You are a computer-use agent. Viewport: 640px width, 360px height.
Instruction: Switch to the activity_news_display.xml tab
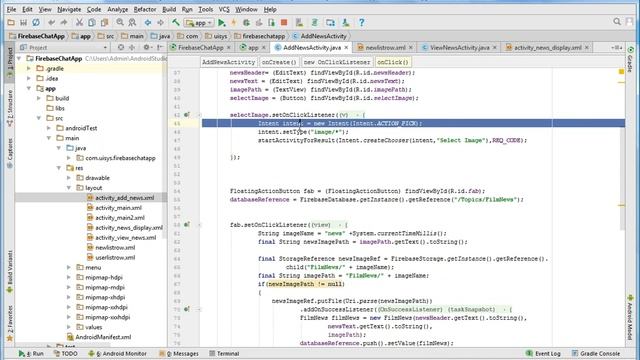click(547, 47)
